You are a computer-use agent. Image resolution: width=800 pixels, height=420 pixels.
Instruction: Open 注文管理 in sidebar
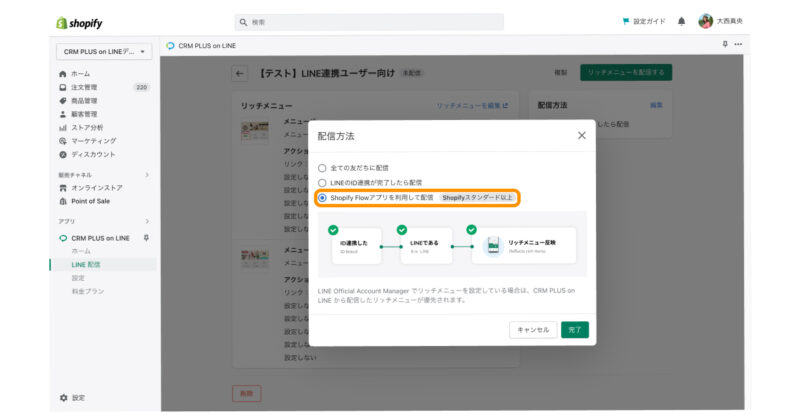[x=84, y=87]
